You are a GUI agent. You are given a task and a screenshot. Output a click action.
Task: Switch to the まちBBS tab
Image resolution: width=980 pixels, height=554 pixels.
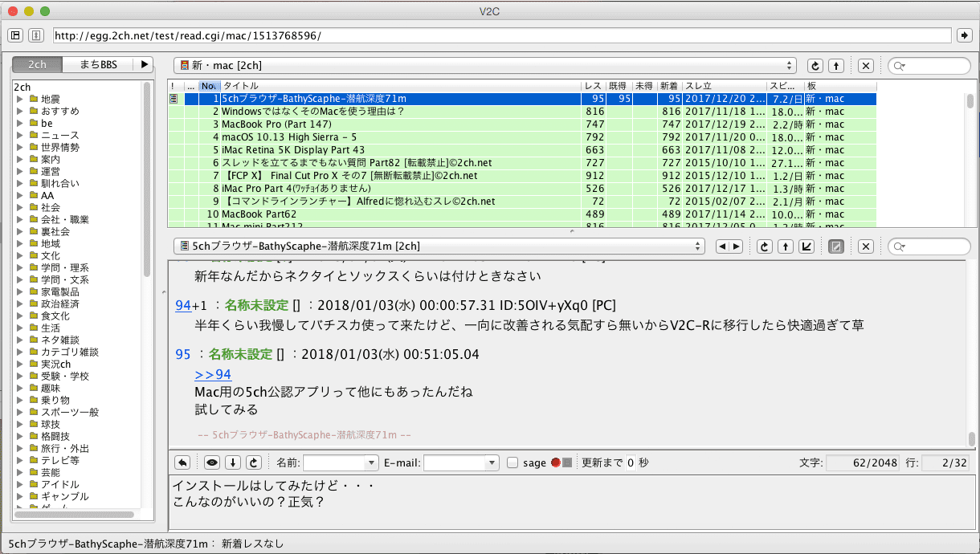(x=97, y=65)
